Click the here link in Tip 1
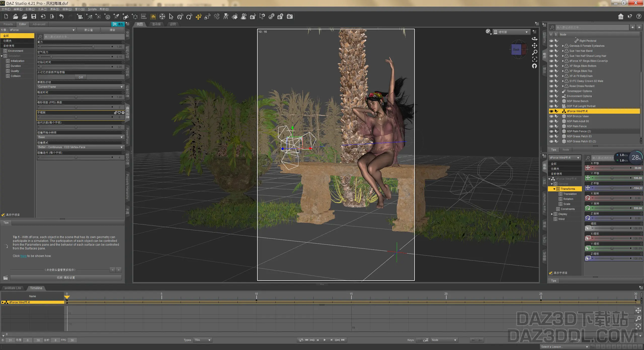644x350 pixels. point(23,256)
